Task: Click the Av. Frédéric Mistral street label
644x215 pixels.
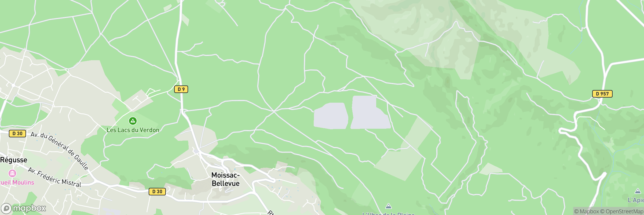Action: (54, 177)
